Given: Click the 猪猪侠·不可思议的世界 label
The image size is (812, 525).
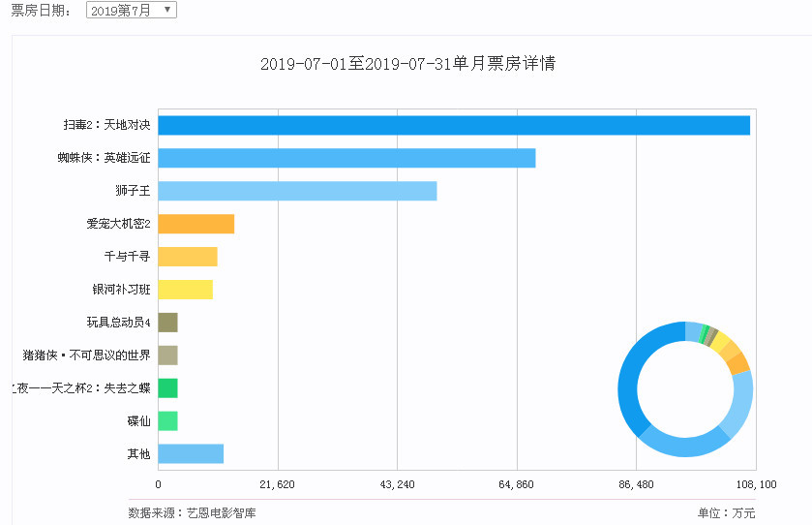Looking at the screenshot, I should (86, 355).
